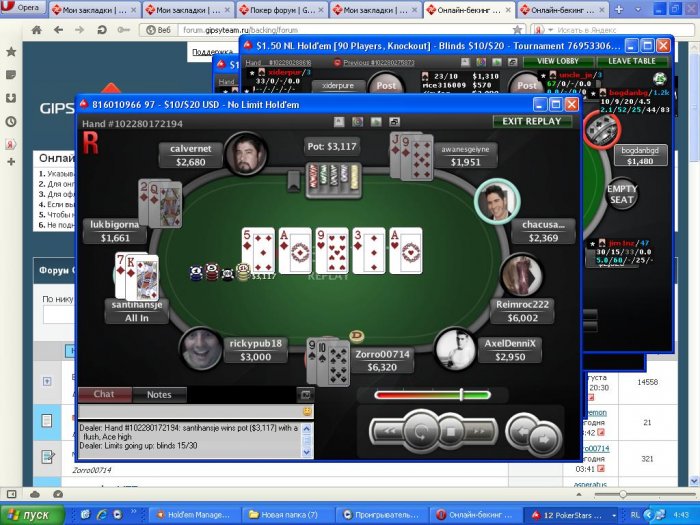The width and height of the screenshot is (700, 525).
Task: Open downloads icon in Opera sidebar
Action: (x=11, y=98)
